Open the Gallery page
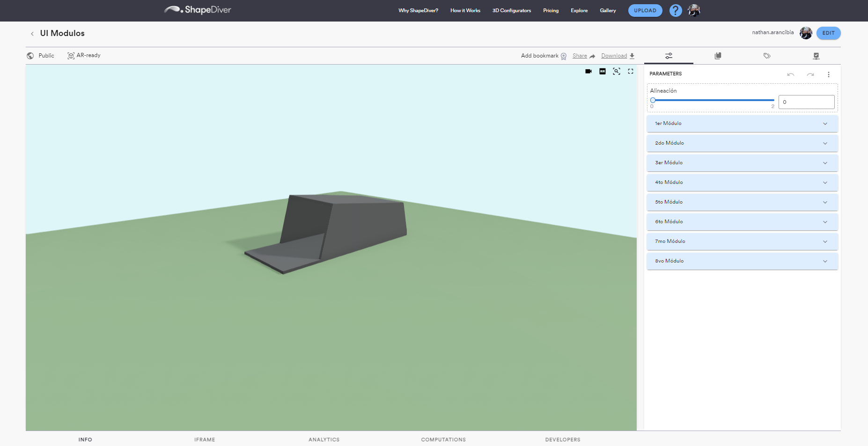 tap(608, 10)
